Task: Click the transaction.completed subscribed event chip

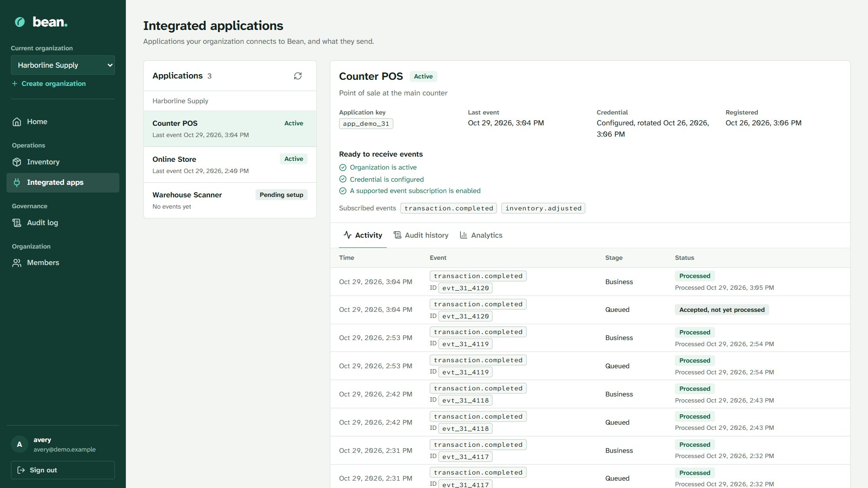Action: (x=449, y=208)
